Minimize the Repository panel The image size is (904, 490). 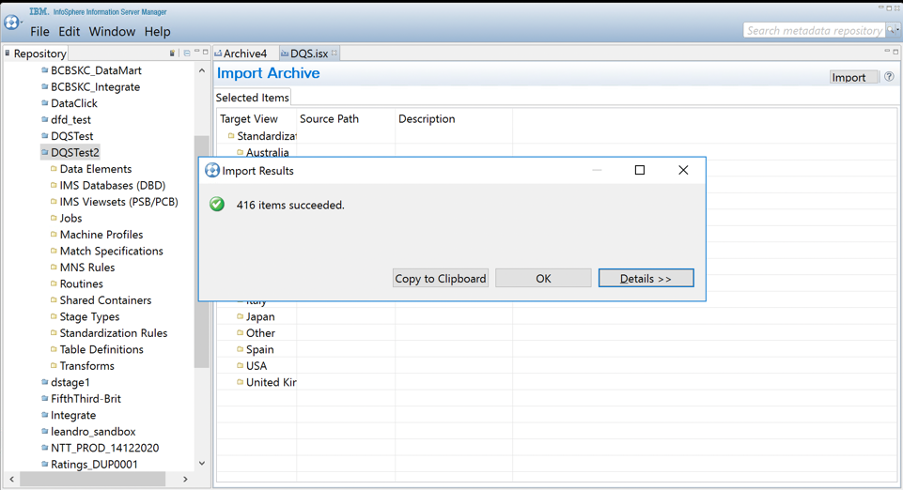197,53
